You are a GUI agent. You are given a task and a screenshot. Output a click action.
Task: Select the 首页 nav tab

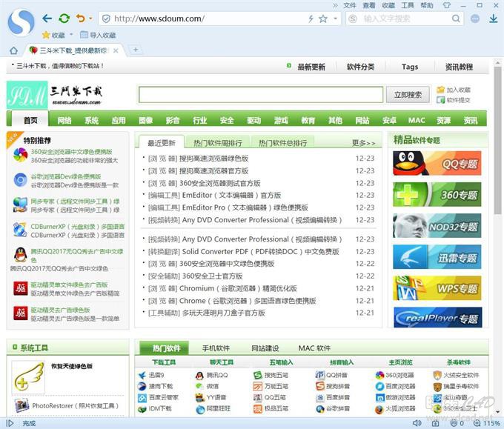pyautogui.click(x=30, y=120)
